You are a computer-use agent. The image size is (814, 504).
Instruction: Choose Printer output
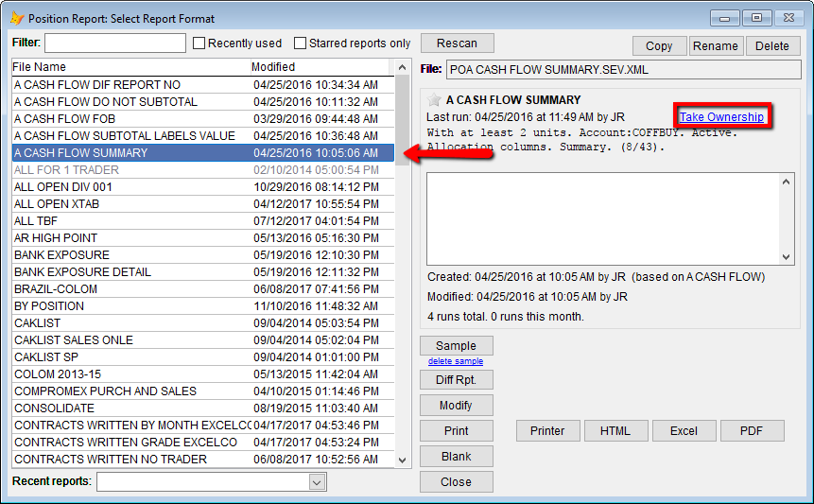[547, 431]
